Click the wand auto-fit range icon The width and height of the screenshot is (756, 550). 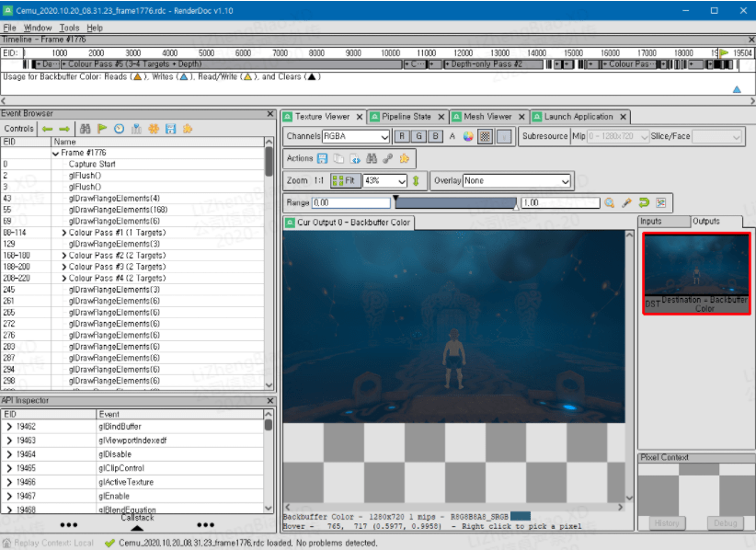pos(626,203)
